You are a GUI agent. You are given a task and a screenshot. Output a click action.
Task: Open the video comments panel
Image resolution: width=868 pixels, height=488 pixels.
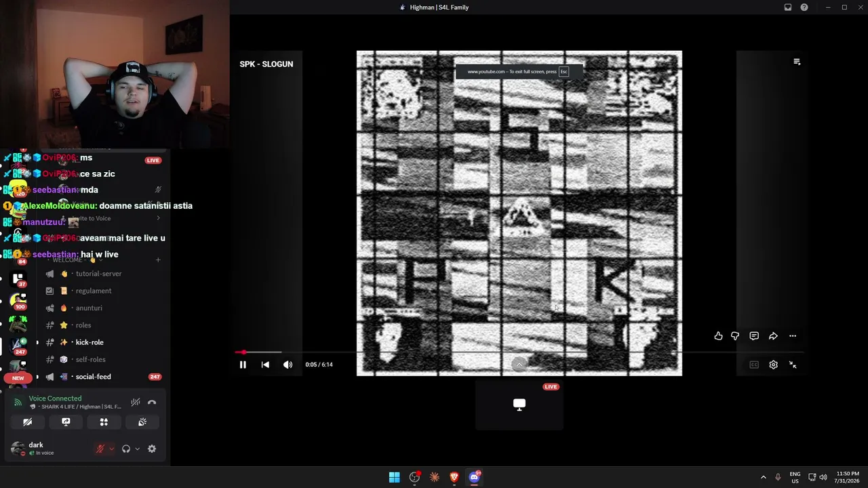(x=754, y=336)
